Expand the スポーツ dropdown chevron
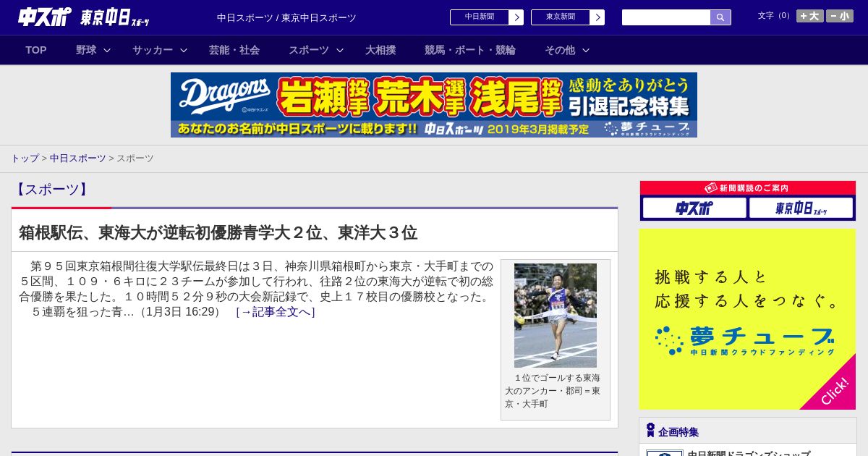This screenshot has width=868, height=456. tap(340, 50)
